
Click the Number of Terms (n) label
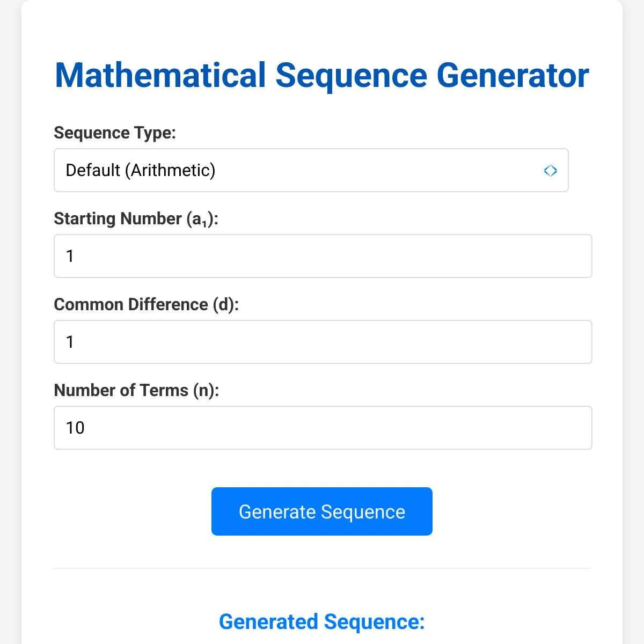[x=137, y=390]
